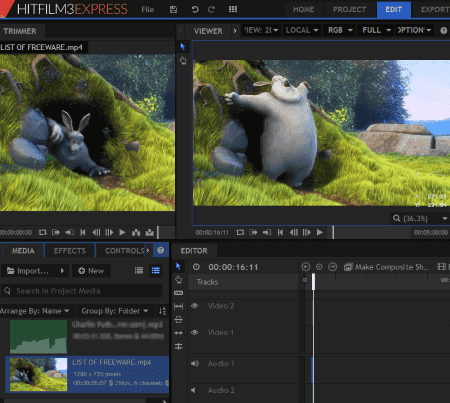The image size is (450, 403).
Task: Play the timeline in Viewer
Action: click(320, 232)
